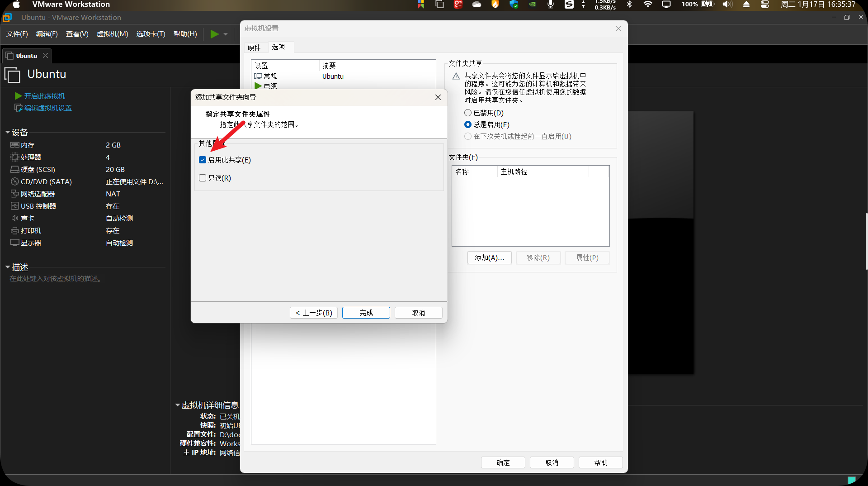
Task: Uncheck 启用此共享(E) checkbox
Action: click(203, 160)
